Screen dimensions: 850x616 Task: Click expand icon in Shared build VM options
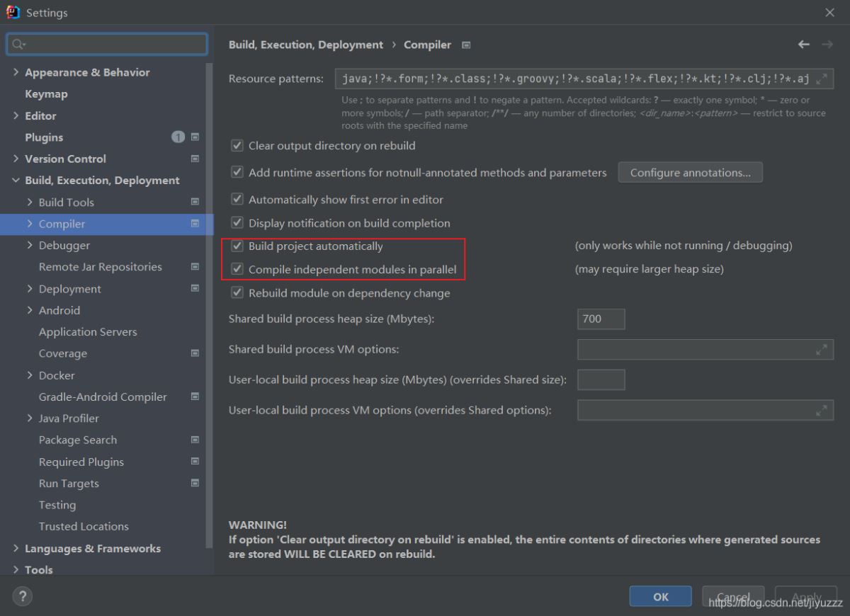822,350
